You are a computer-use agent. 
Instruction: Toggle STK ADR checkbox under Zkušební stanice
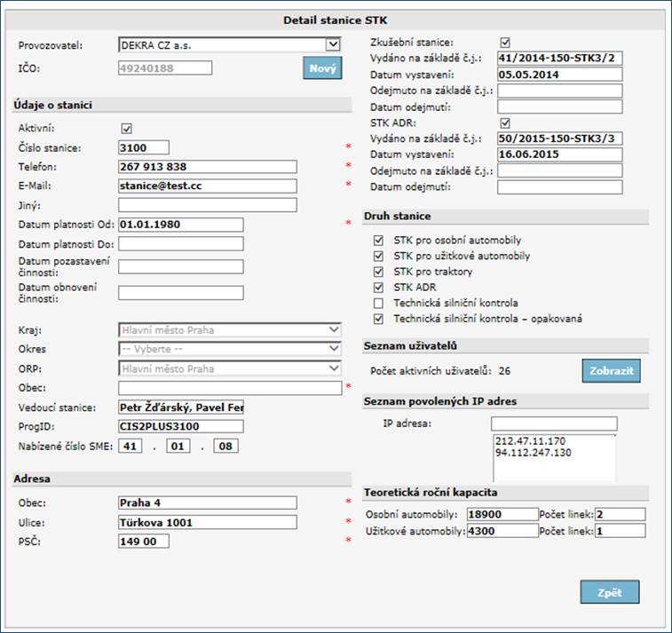pos(505,123)
